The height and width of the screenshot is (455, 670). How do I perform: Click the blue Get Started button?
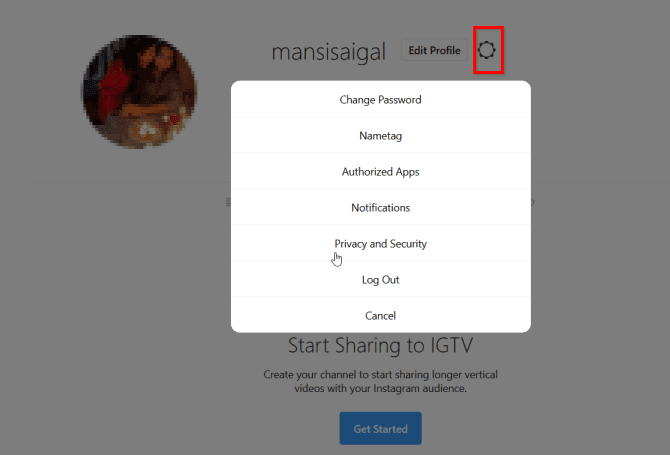pyautogui.click(x=381, y=429)
